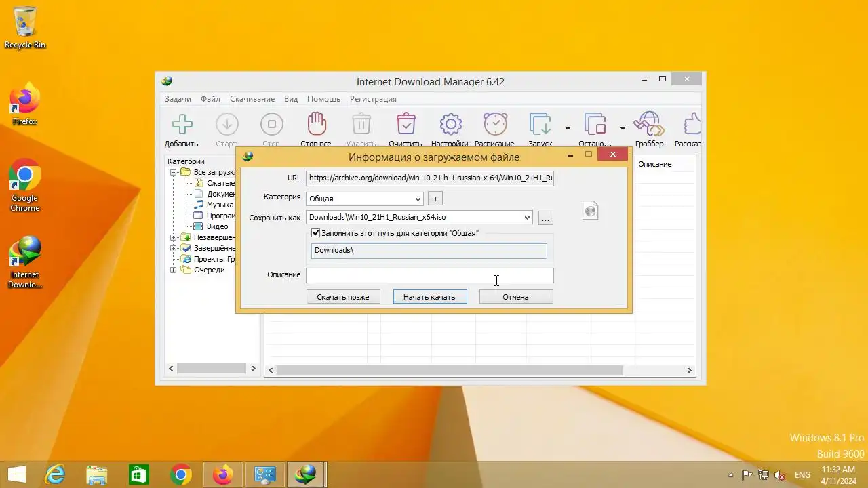
Task: Show hidden tray icons arrow
Action: click(730, 475)
